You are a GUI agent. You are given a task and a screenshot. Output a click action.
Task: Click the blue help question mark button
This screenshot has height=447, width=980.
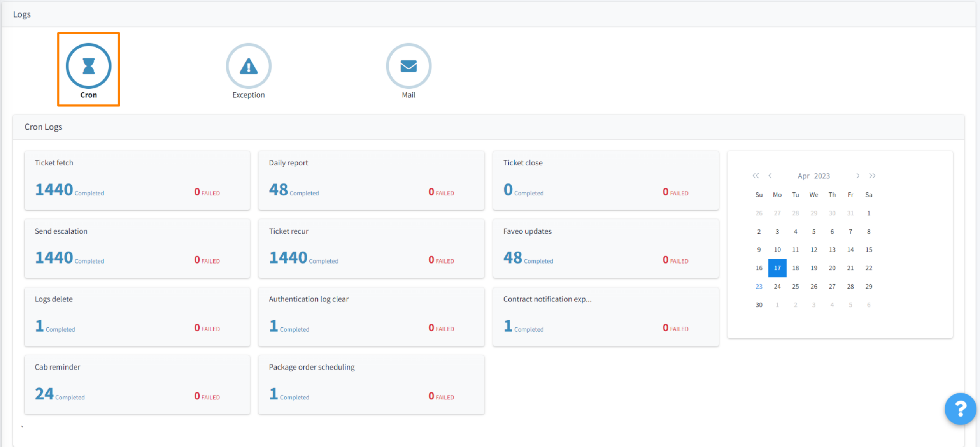(960, 408)
